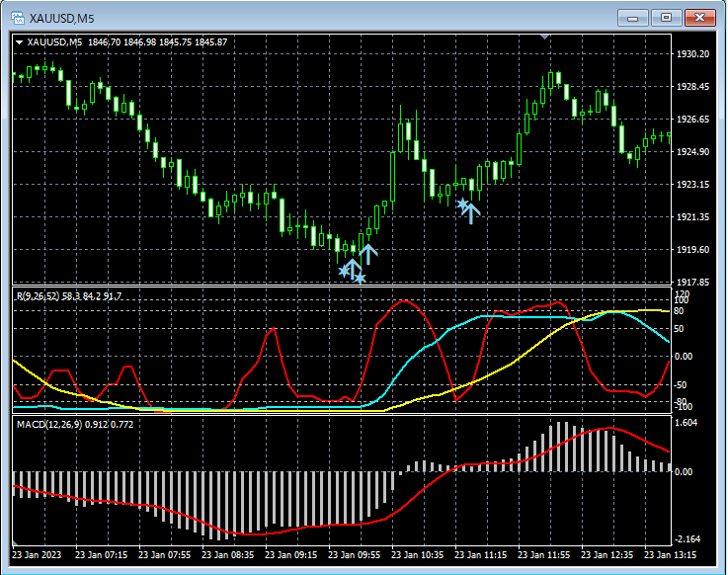Viewport: 728px width, 575px height.
Task: Click the 23 Jan 08:35 time label
Action: click(x=227, y=555)
